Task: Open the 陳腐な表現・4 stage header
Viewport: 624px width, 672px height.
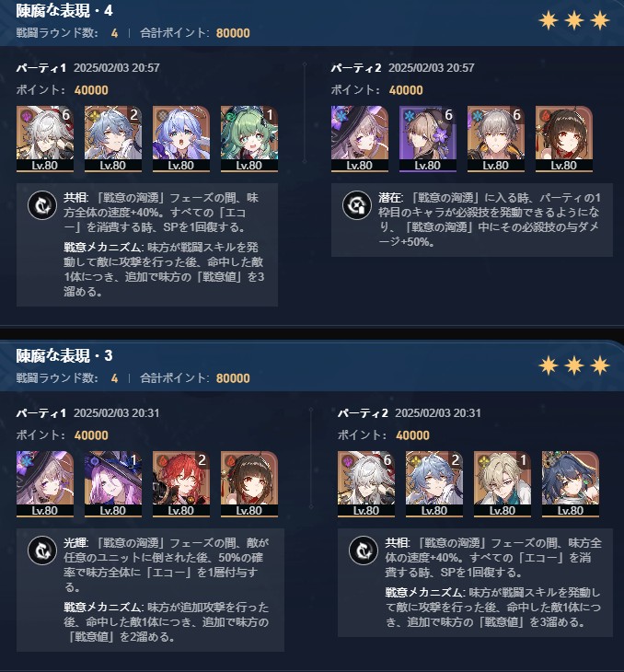Action: coord(64,11)
